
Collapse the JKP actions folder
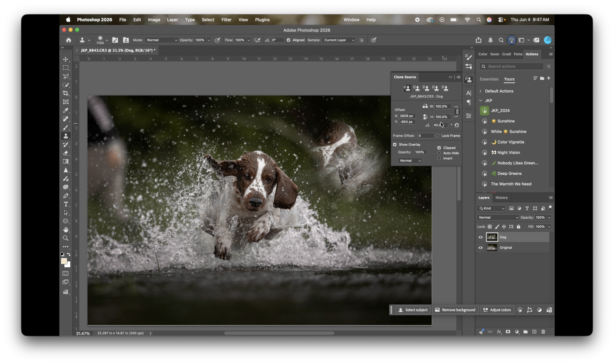tap(480, 100)
